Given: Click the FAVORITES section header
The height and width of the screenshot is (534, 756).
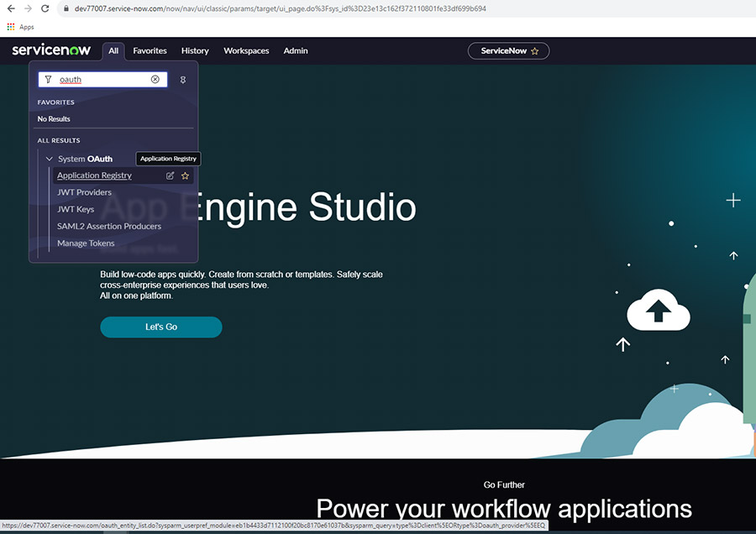Looking at the screenshot, I should pos(56,102).
